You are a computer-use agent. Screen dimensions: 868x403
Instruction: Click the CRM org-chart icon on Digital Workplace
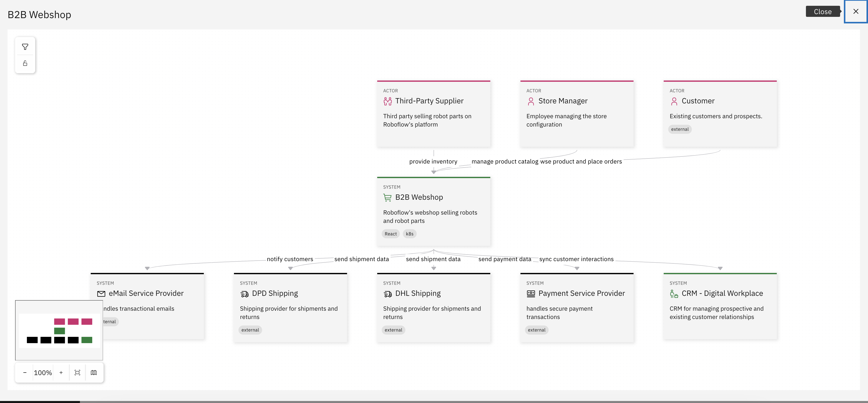point(674,294)
